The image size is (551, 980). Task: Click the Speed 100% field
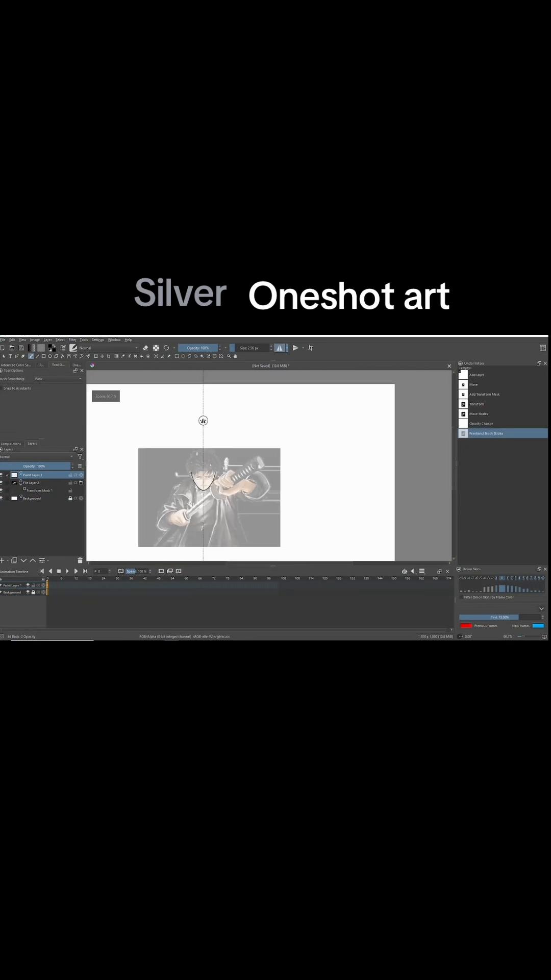pyautogui.click(x=138, y=571)
